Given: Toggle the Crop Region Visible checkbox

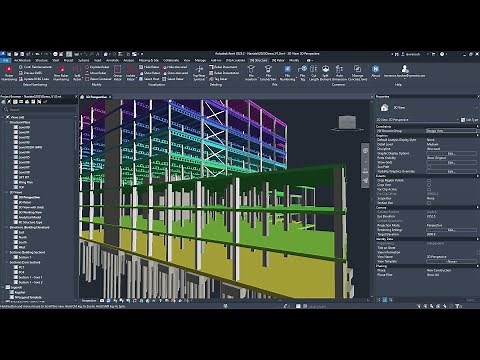Looking at the screenshot, I should click(x=429, y=180).
